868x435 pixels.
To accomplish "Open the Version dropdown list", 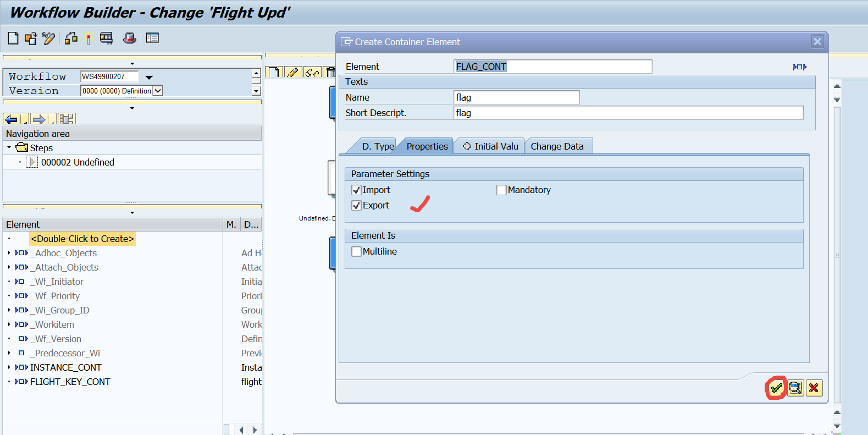I will (158, 91).
